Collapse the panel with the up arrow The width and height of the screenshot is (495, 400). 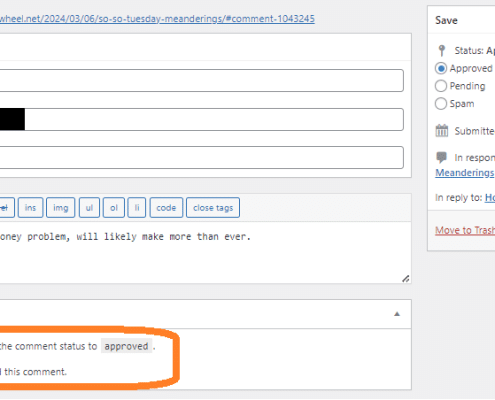tap(397, 314)
